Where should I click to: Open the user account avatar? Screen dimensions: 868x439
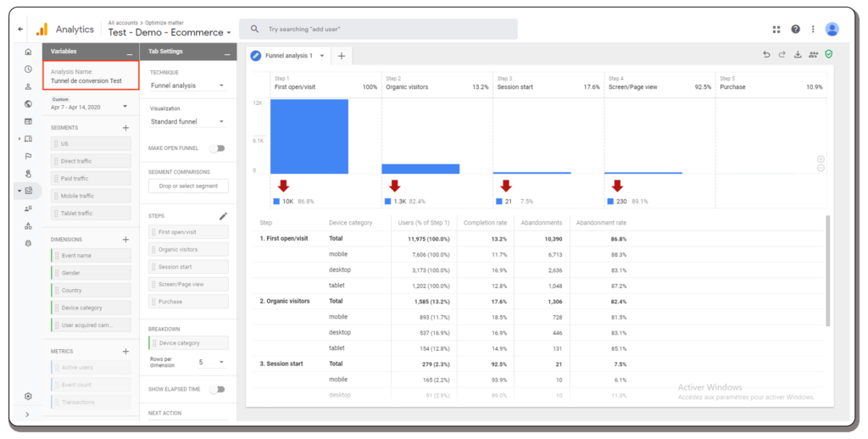[x=832, y=30]
